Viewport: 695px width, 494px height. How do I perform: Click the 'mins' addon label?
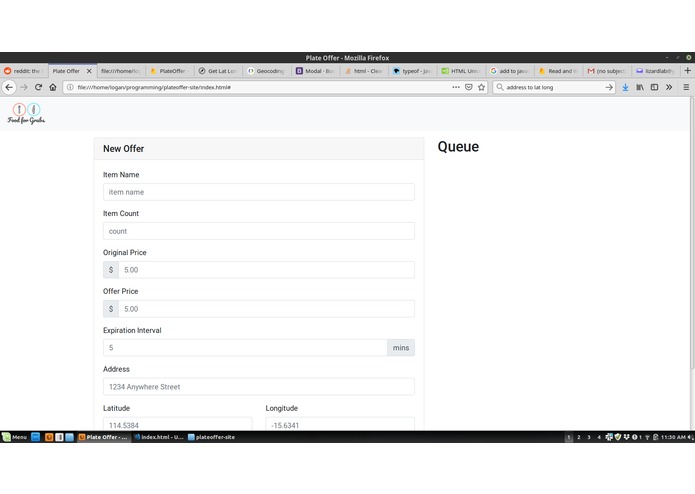click(401, 348)
